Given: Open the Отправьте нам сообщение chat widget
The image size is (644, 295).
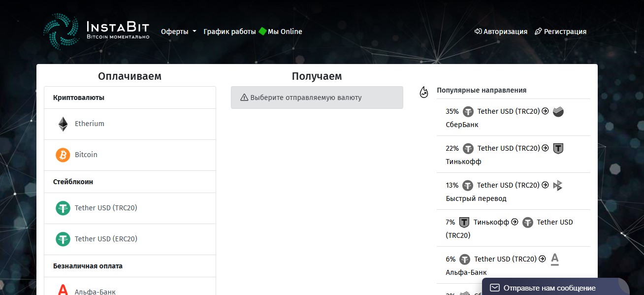Looking at the screenshot, I should click(555, 287).
